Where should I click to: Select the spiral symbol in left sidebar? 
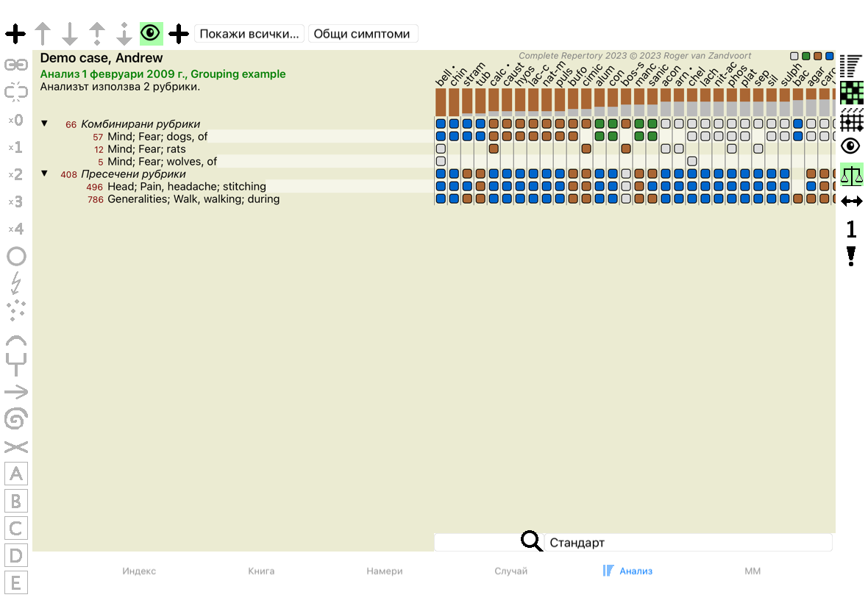coord(16,419)
